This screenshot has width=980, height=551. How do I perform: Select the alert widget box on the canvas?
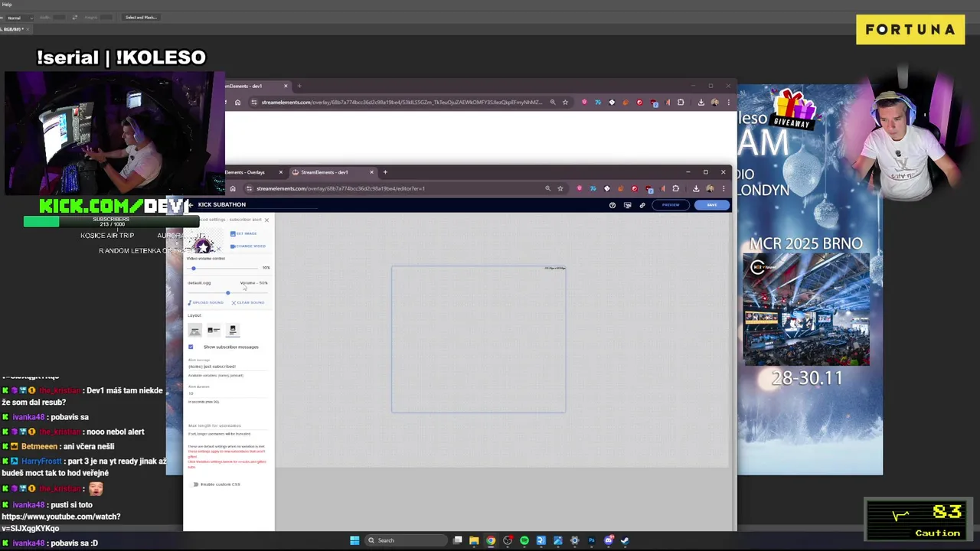(479, 339)
